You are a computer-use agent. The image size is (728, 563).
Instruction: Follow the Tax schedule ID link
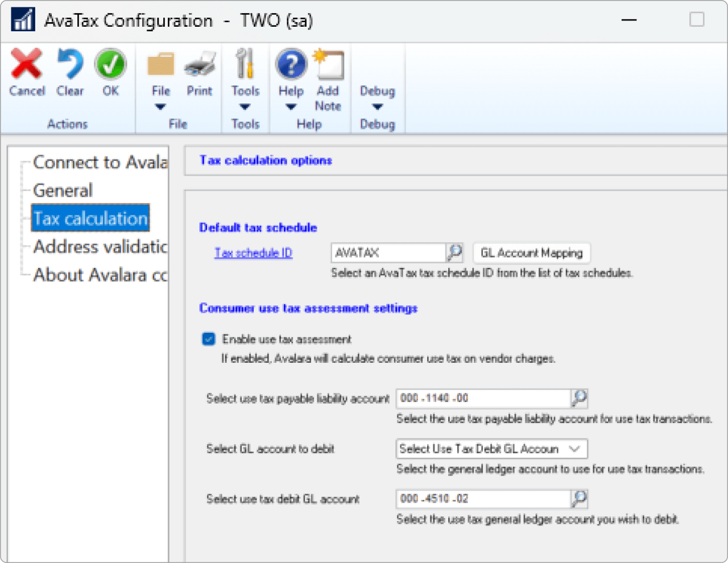tap(253, 252)
